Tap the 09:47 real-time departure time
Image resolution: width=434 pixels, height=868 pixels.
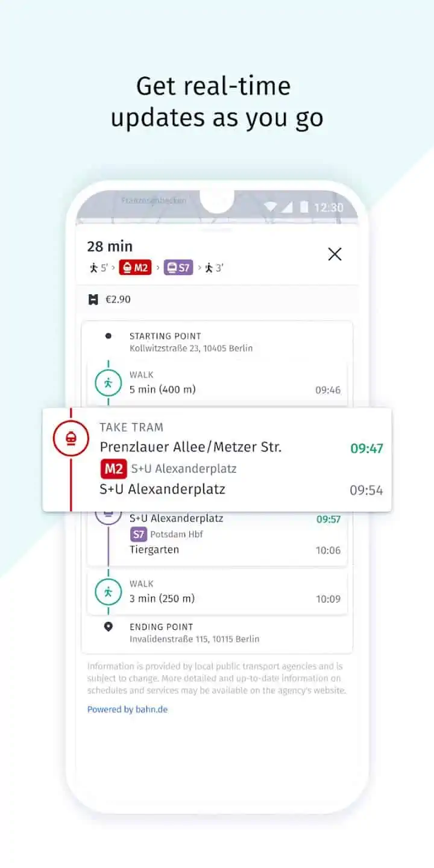pyautogui.click(x=366, y=448)
